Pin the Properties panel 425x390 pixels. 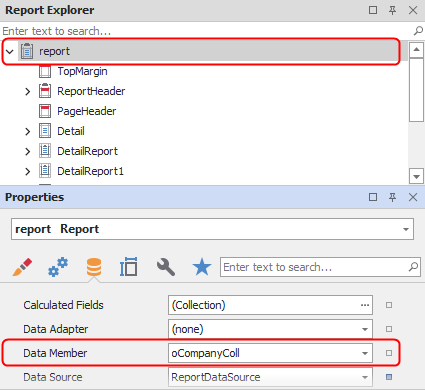coord(393,197)
